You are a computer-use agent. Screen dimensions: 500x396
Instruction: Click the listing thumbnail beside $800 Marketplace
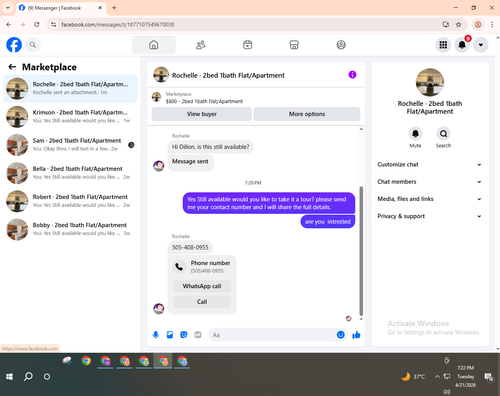(x=156, y=97)
